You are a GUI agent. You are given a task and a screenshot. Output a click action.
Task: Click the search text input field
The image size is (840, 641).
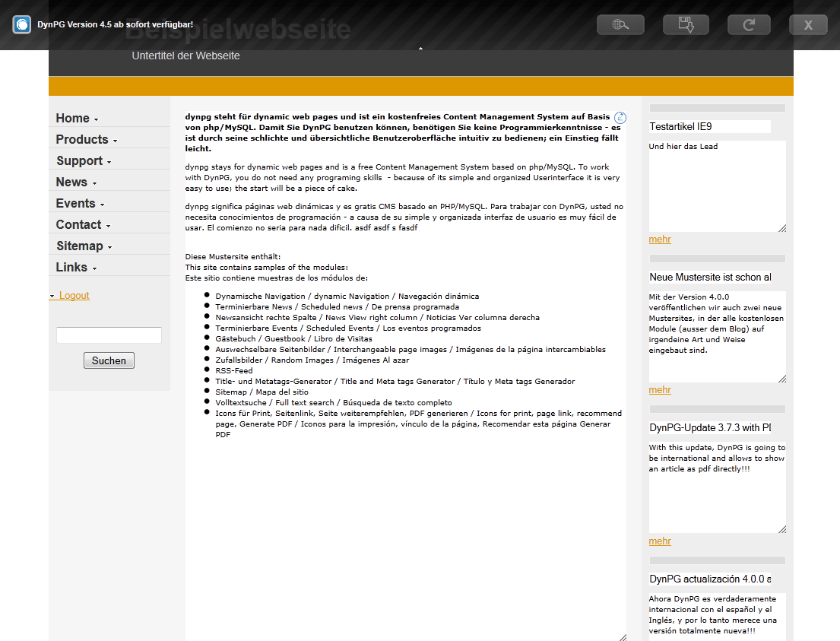pyautogui.click(x=109, y=335)
